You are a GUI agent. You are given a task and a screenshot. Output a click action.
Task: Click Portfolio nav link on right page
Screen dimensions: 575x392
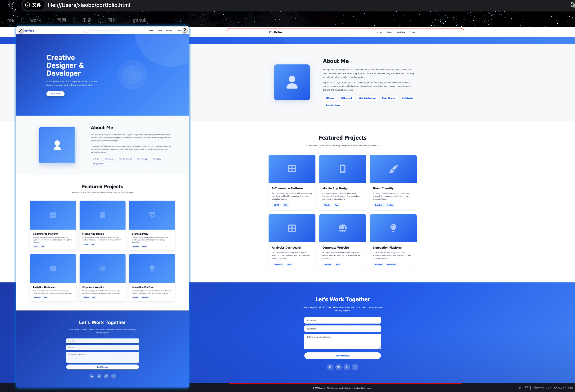[401, 32]
